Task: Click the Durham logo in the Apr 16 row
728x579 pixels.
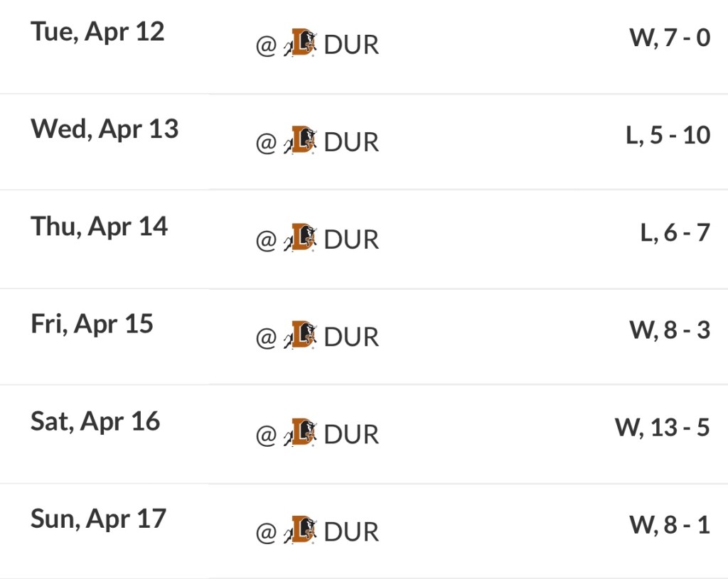Action: coord(301,433)
